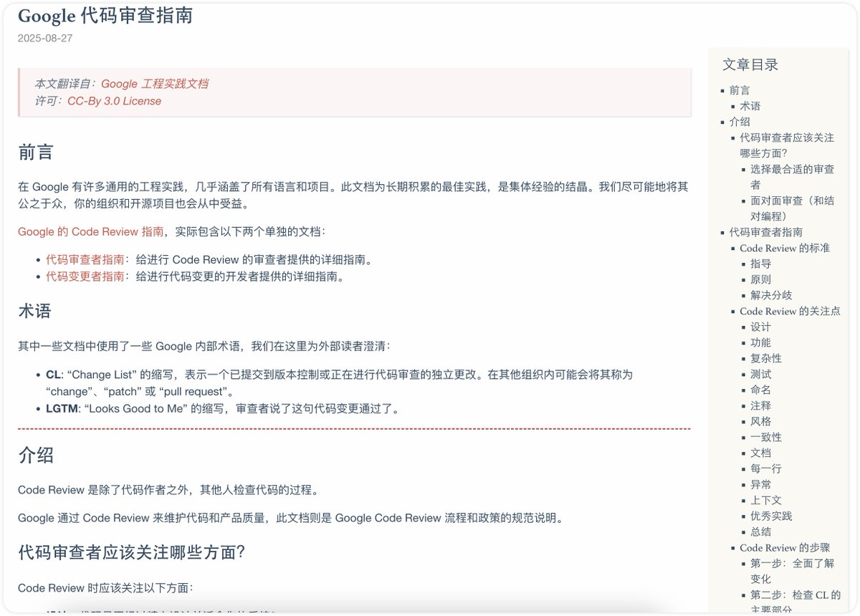Select 注释 in the sidebar contents
The image size is (860, 616).
pyautogui.click(x=761, y=405)
